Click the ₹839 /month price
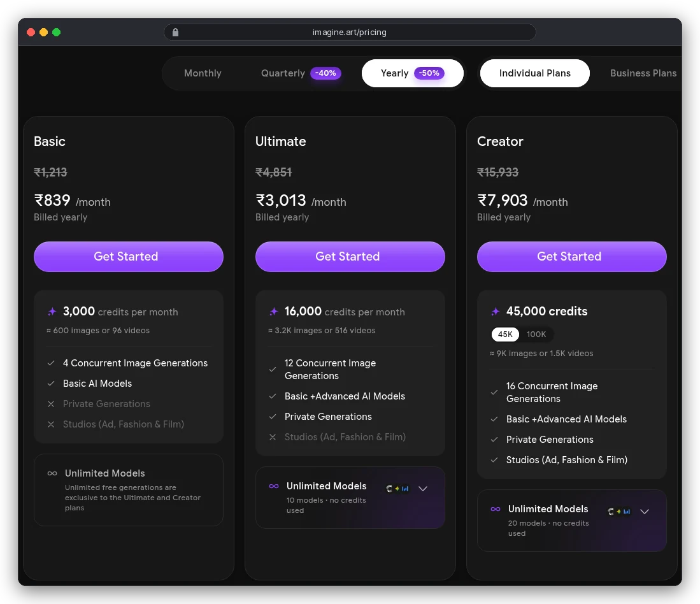The height and width of the screenshot is (604, 700). 73,201
